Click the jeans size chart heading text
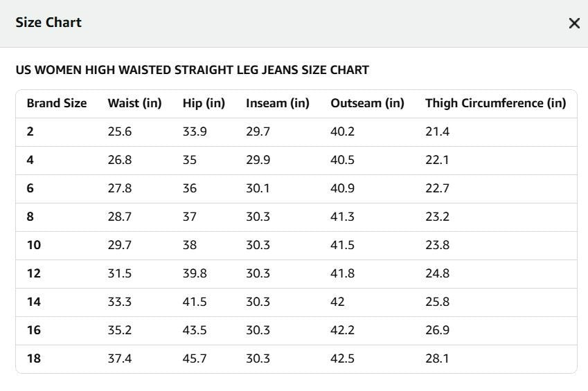588x391 pixels. coord(193,70)
